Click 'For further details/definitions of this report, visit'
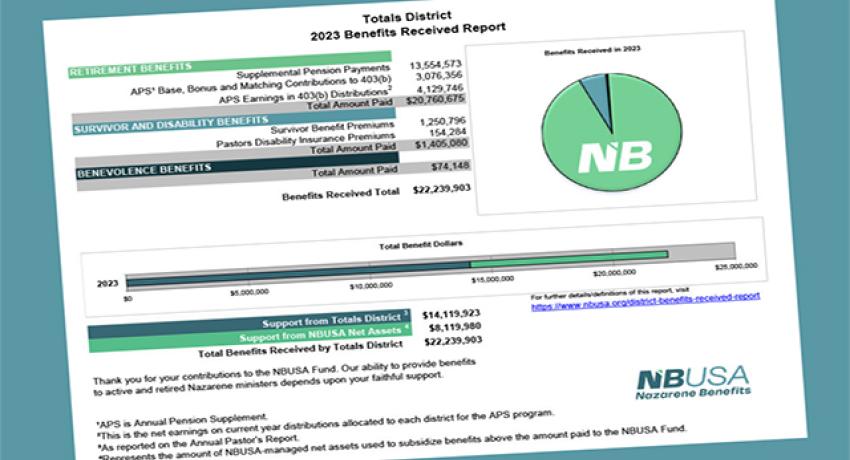The image size is (850, 460). tap(610, 294)
